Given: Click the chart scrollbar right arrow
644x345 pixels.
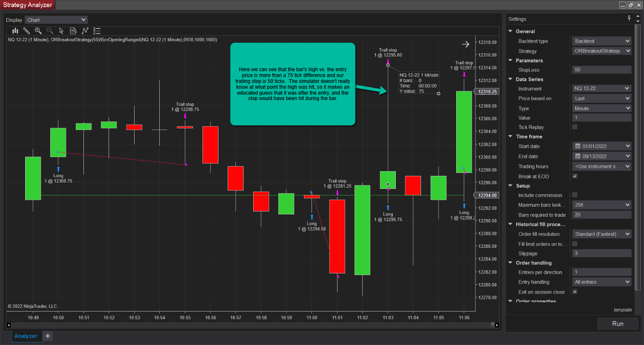Looking at the screenshot, I should point(497,325).
